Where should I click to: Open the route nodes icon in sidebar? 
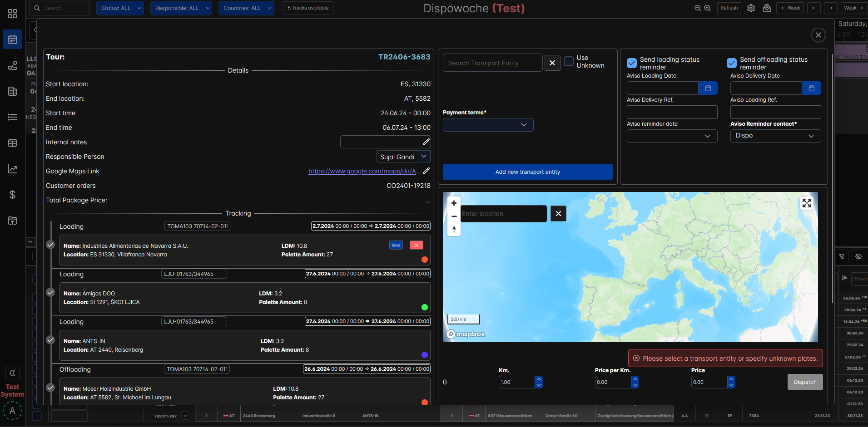click(x=13, y=65)
